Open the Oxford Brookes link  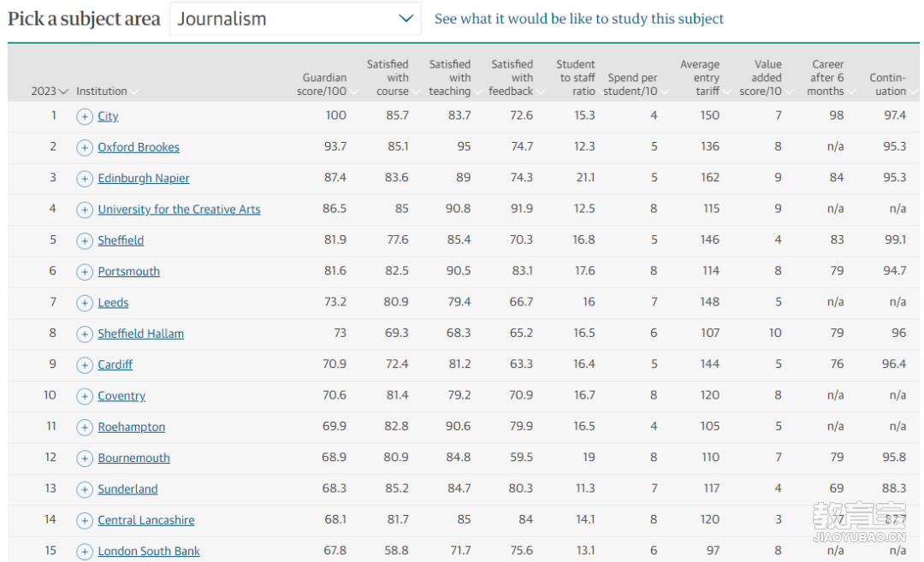point(139,147)
